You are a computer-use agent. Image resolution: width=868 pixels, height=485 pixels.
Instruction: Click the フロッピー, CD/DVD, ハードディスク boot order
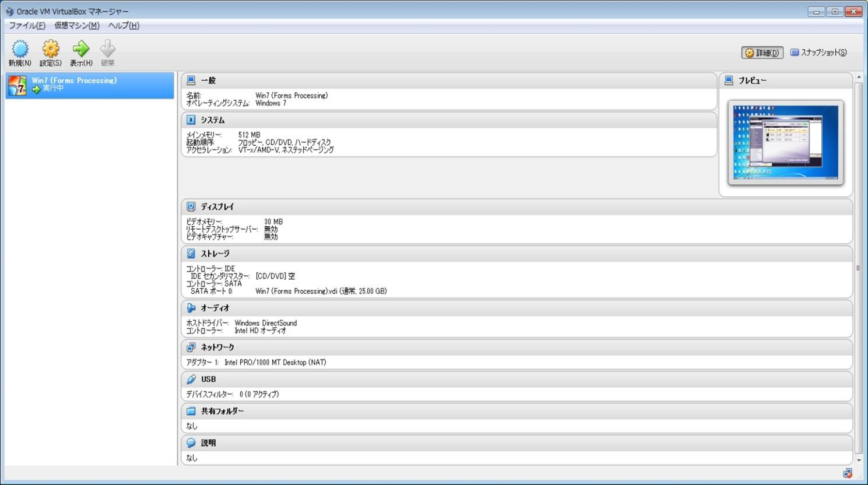point(284,142)
